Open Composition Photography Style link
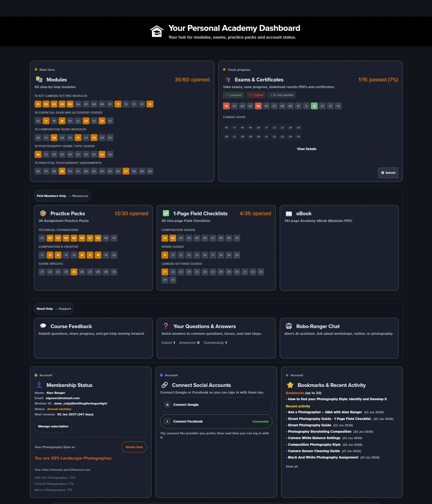432x504 pixels. tap(314, 444)
